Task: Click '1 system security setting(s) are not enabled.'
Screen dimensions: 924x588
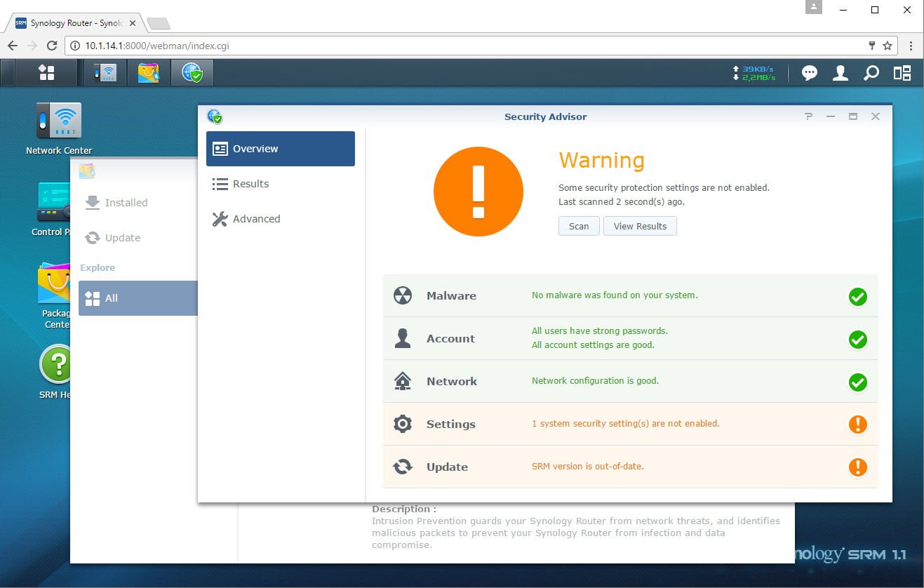Action: [626, 423]
